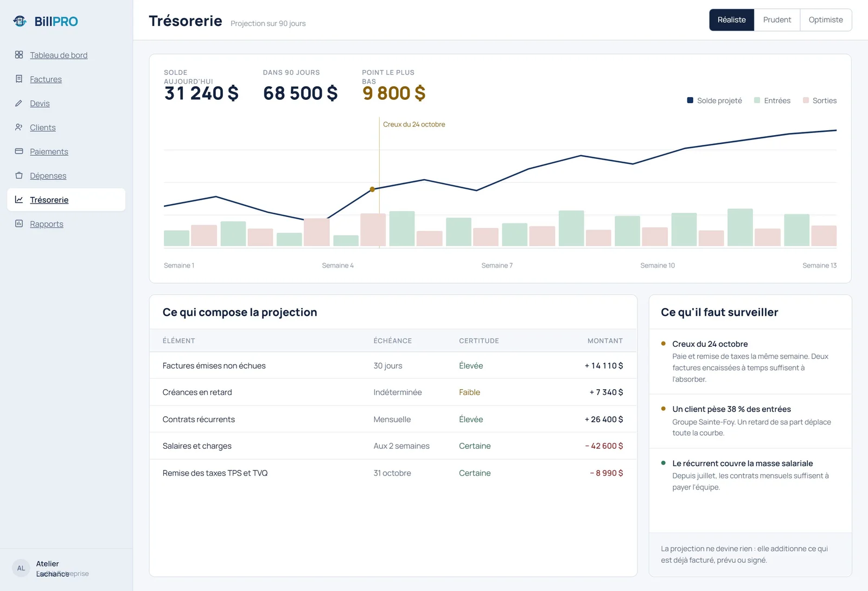Open the Devis section
Screen dimensions: 868x591
click(x=40, y=104)
